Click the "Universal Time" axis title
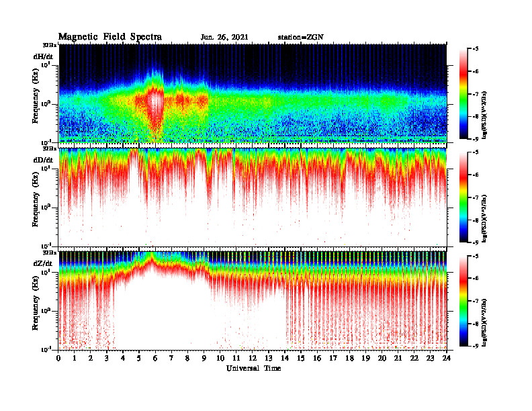This screenshot has width=532, height=411. pyautogui.click(x=253, y=368)
